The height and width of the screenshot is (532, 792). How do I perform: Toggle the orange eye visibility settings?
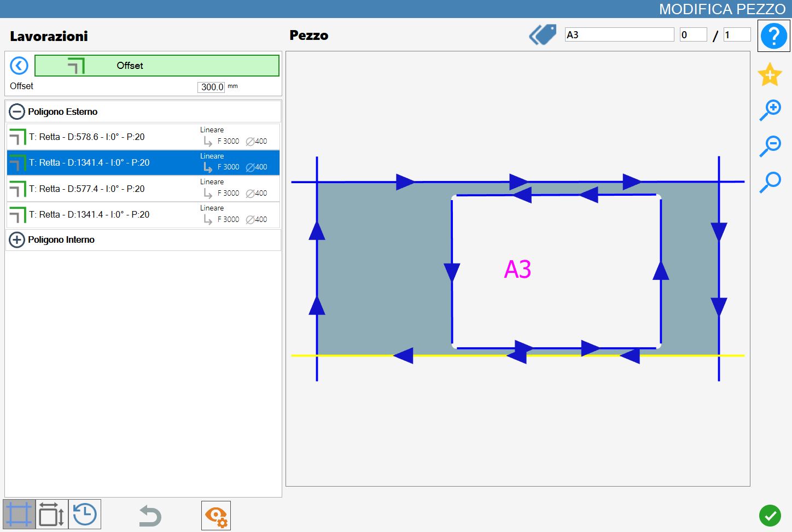tap(216, 516)
